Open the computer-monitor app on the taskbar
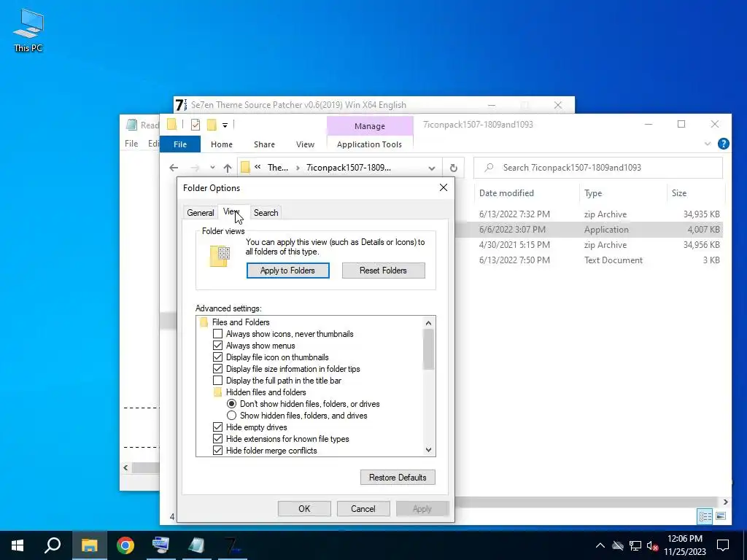 160,545
